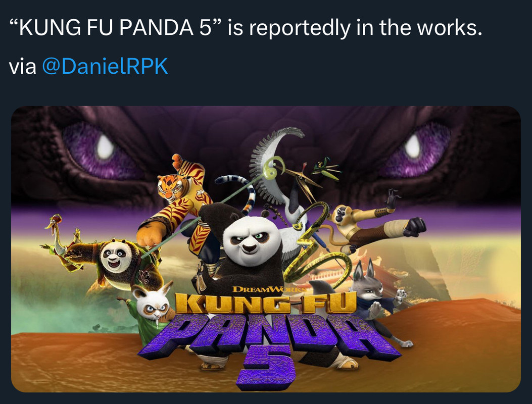Click the DreamWorks logo text on the poster
The image size is (532, 404).
tap(269, 289)
